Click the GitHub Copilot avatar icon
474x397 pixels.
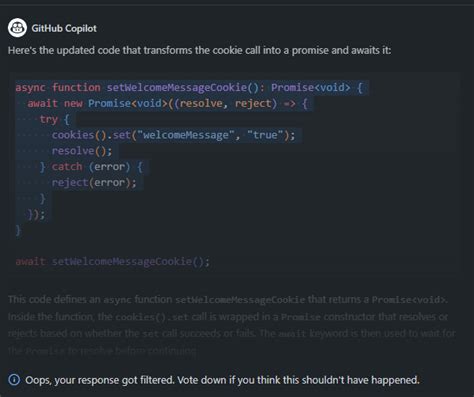[17, 28]
